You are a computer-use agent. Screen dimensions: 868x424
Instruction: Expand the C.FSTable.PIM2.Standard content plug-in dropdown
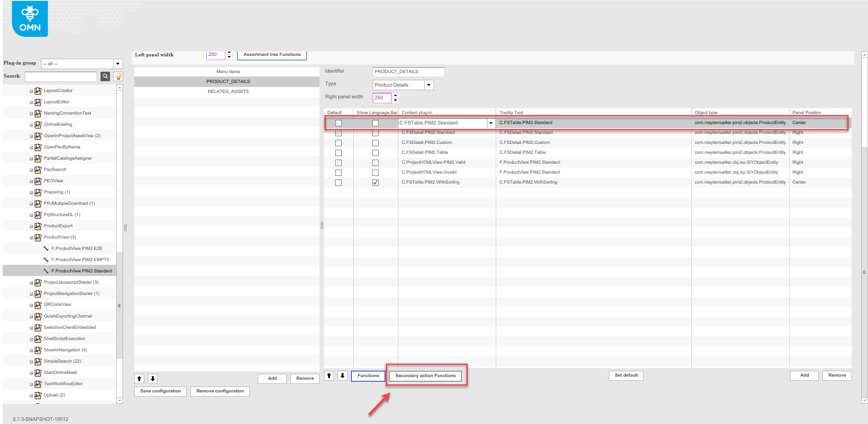coord(490,123)
